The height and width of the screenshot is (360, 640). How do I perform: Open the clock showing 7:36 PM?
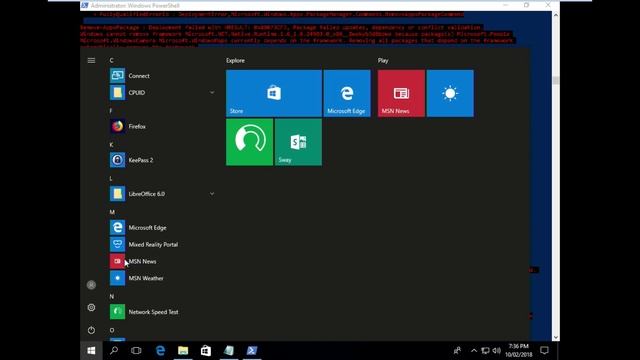(518, 351)
